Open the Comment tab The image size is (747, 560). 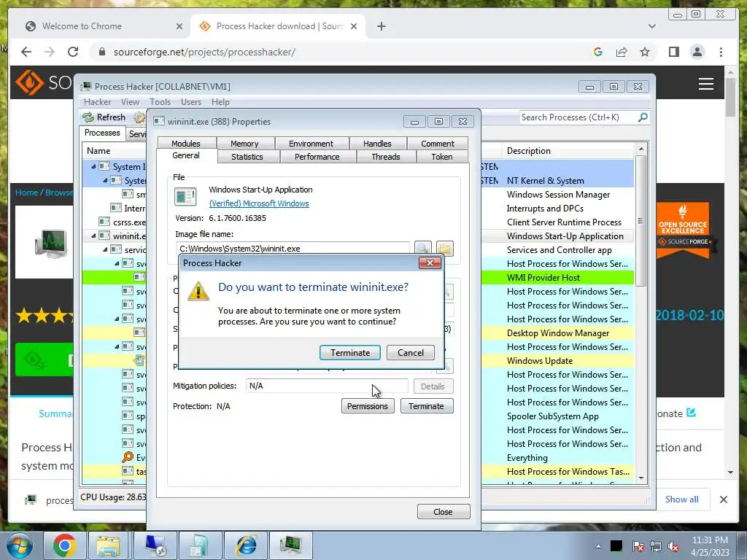pos(438,144)
